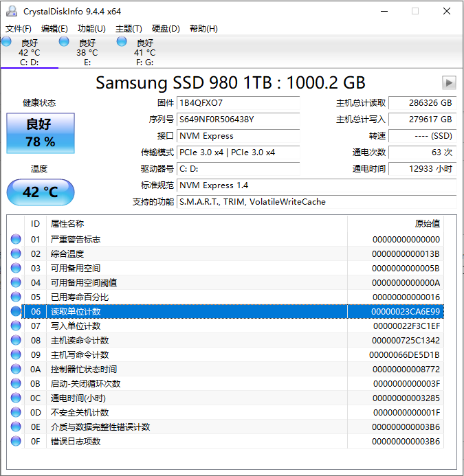
Task: Click the ID column header
Action: [35, 224]
